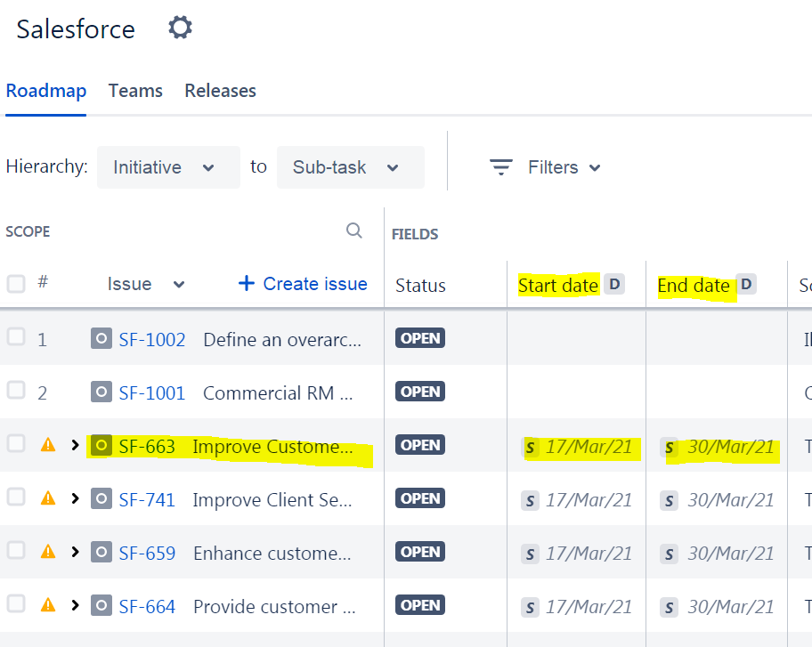Click OPEN status badge of SF-741
The image size is (812, 647).
click(x=420, y=498)
